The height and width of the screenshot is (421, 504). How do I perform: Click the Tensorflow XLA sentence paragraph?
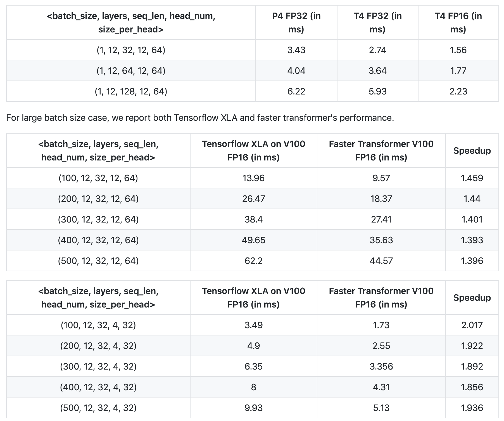(200, 118)
